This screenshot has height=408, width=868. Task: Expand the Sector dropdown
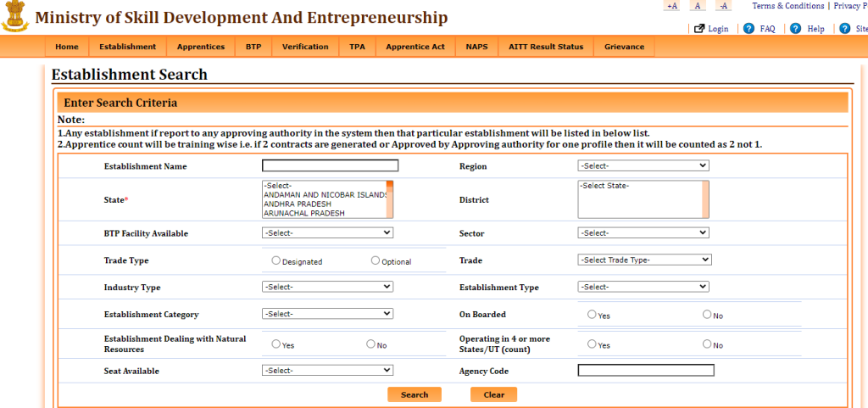[x=643, y=233]
